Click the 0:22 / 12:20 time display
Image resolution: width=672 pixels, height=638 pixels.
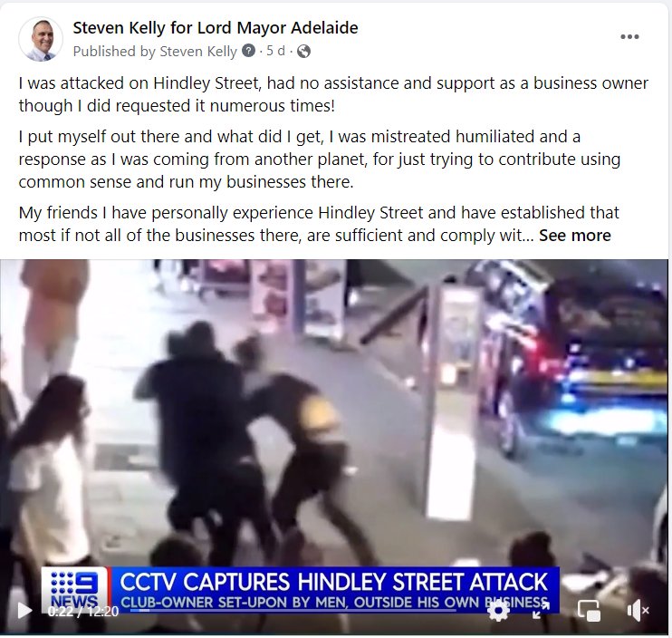[83, 611]
